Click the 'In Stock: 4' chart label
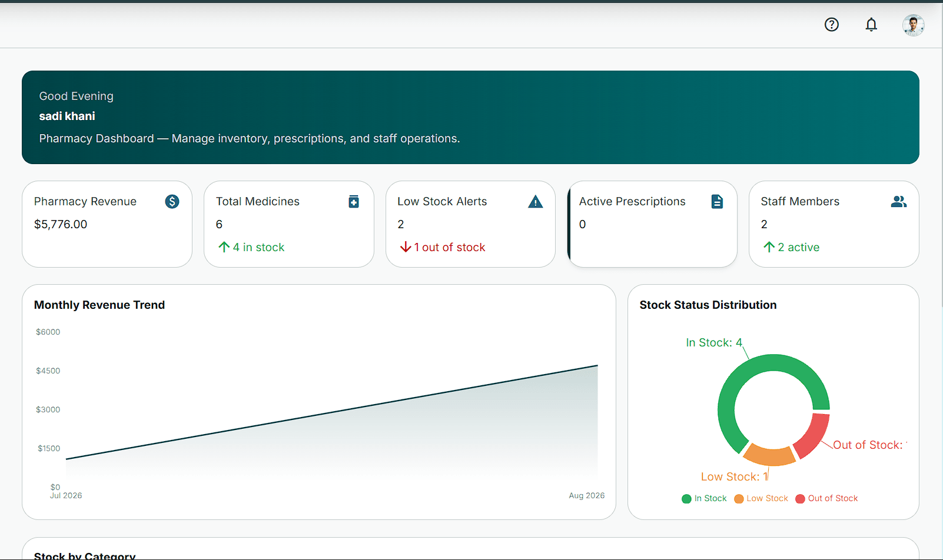The image size is (943, 560). (x=714, y=343)
